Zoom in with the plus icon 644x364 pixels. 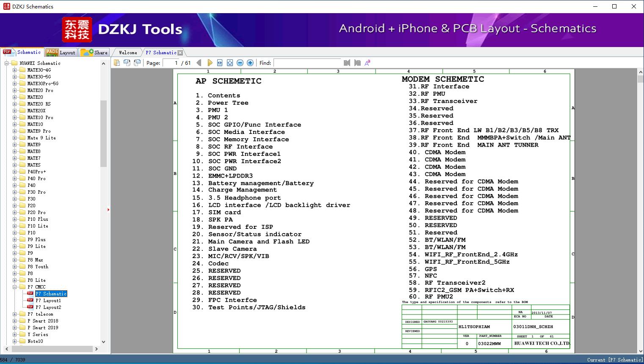250,63
